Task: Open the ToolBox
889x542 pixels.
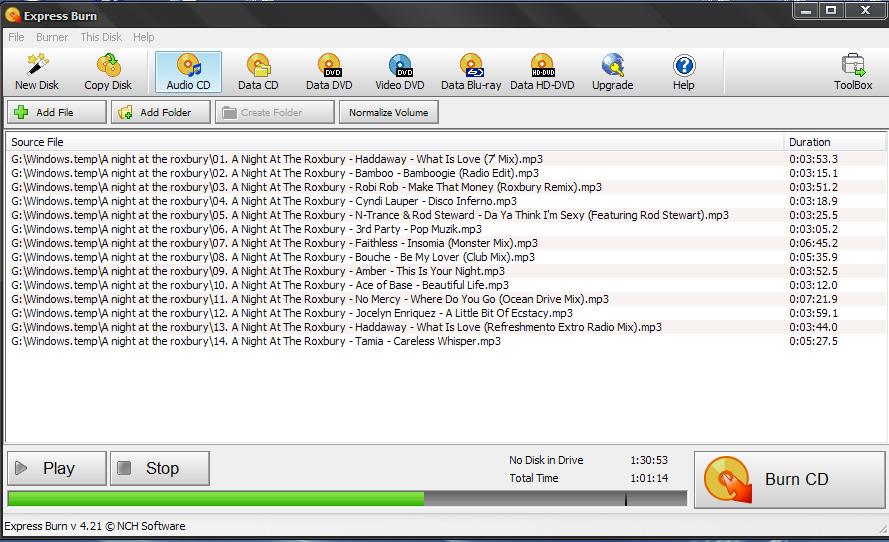Action: point(853,73)
